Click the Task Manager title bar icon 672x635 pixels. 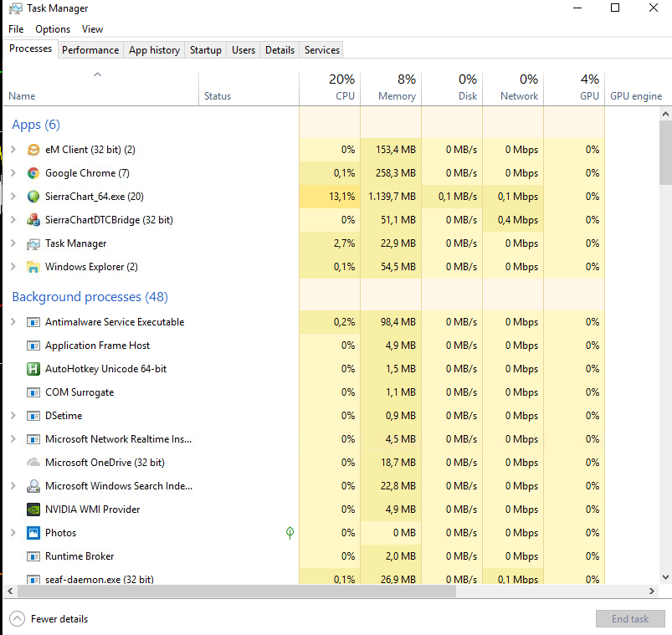pyautogui.click(x=15, y=8)
